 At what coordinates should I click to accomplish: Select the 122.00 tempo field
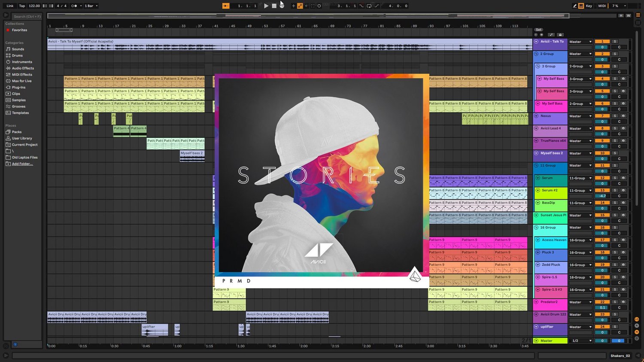click(34, 6)
